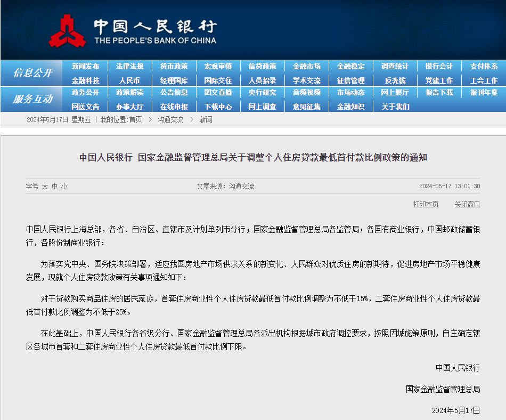The image size is (506, 420).
Task: Go to 调查统计 section
Action: [x=395, y=66]
